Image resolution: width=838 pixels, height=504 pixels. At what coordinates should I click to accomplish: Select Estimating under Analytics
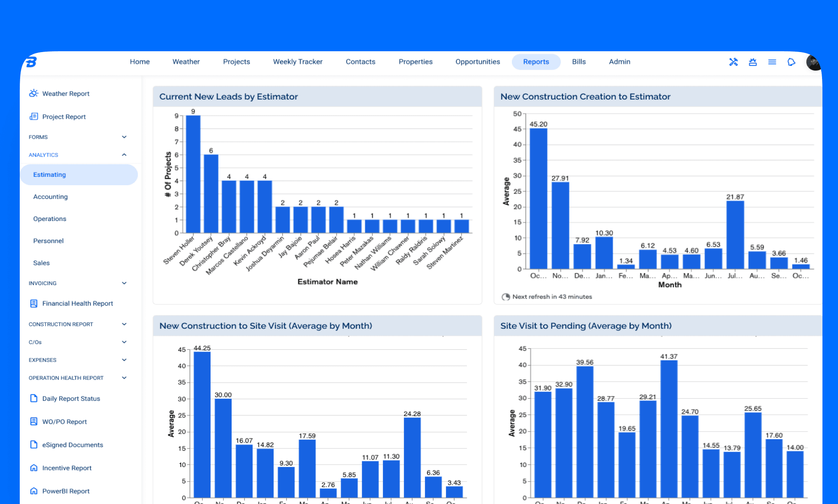tap(79, 174)
